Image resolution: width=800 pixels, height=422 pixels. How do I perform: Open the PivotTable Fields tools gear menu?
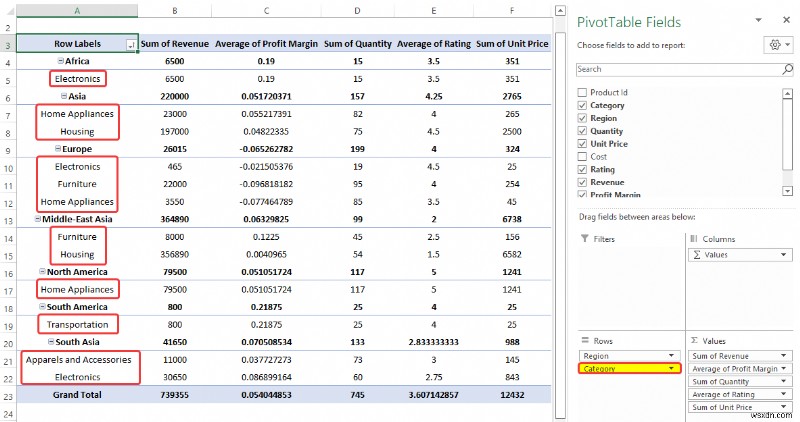click(779, 45)
